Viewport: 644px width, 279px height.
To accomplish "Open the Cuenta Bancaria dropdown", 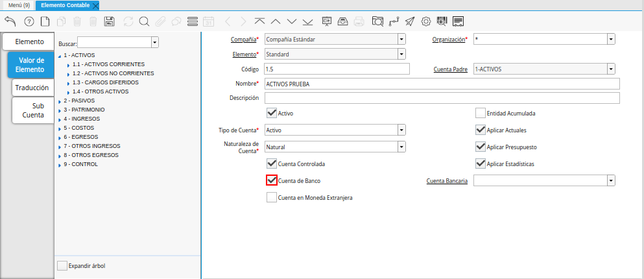I will [x=610, y=181].
